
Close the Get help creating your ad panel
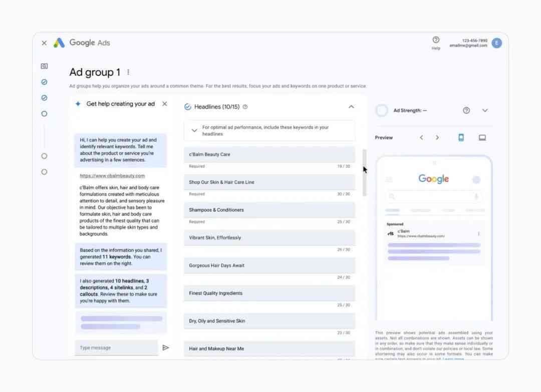coord(165,104)
